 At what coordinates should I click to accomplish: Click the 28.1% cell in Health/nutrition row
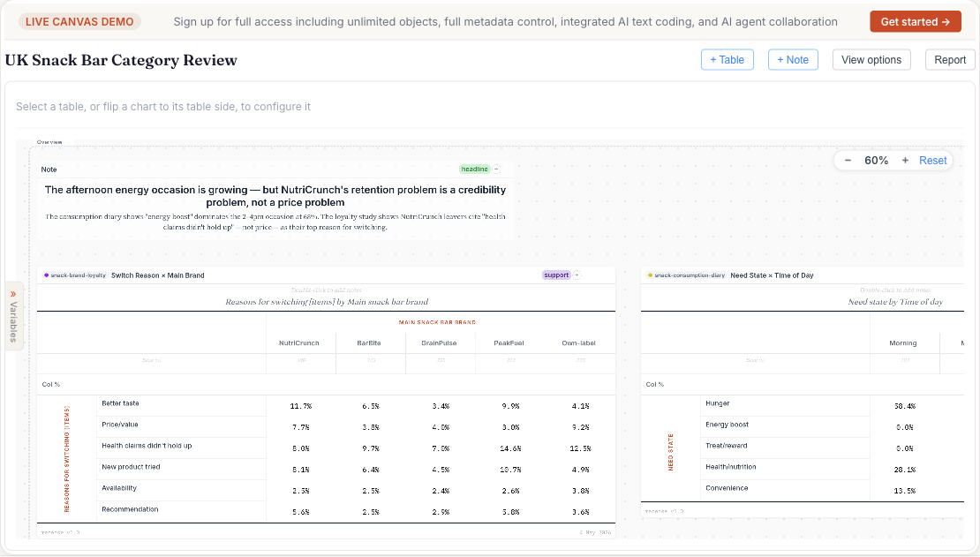[x=904, y=470]
